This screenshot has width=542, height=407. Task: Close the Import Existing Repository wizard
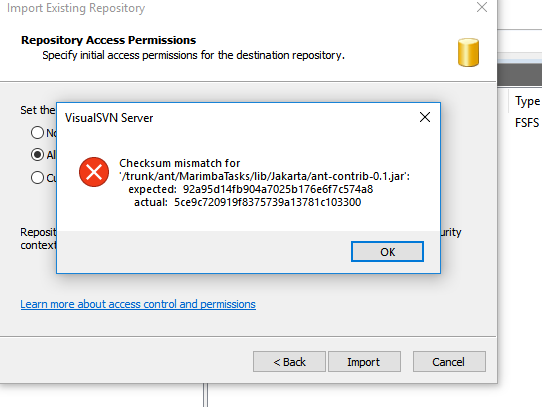tap(482, 7)
